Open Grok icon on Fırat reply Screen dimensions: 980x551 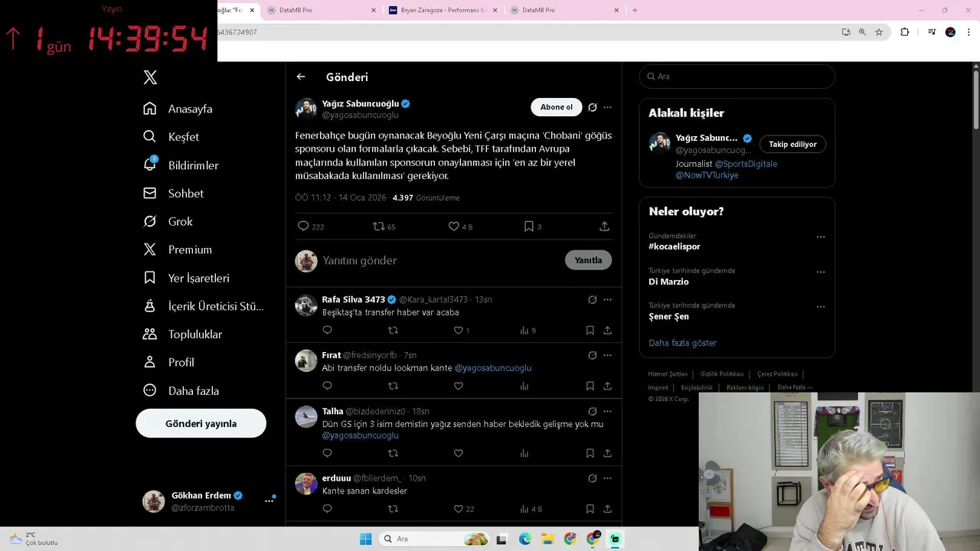pyautogui.click(x=593, y=355)
